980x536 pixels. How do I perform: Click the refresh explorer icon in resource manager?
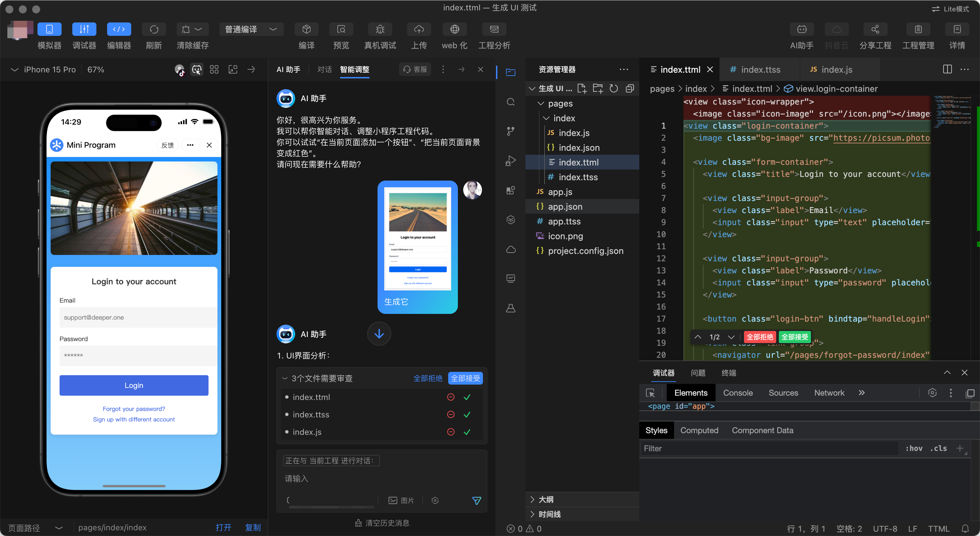[613, 89]
